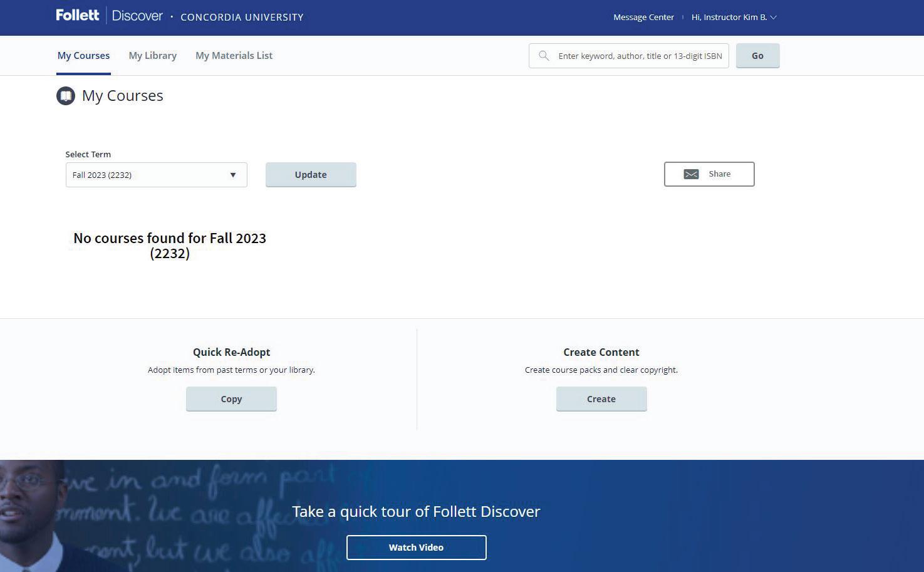Focus the keyword, author, title search field

(x=628, y=56)
